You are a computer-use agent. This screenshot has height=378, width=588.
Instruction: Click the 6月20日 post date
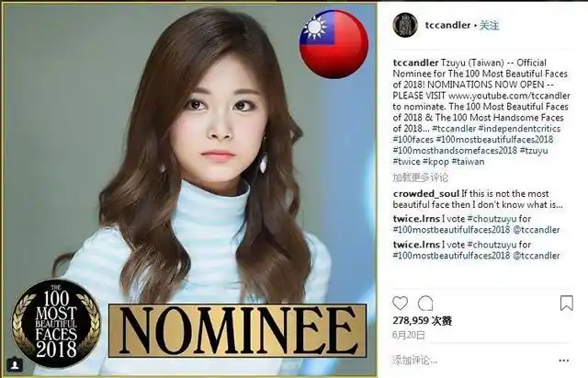click(x=408, y=335)
